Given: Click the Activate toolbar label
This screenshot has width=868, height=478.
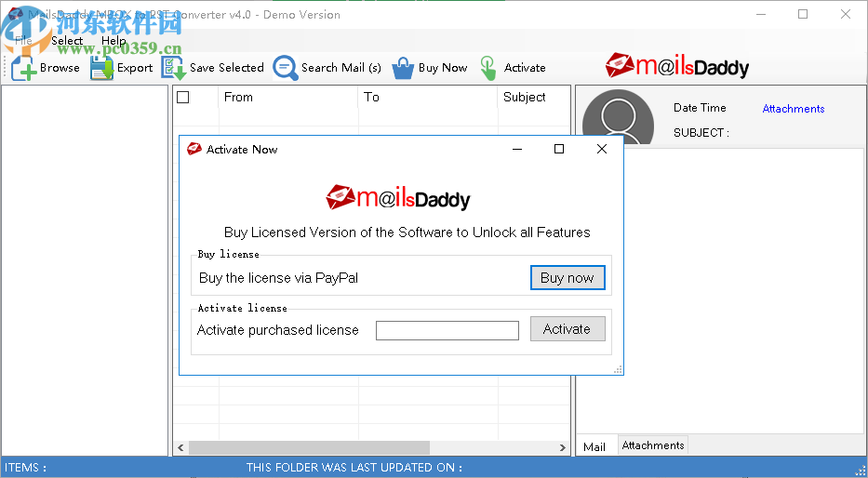Looking at the screenshot, I should (525, 68).
